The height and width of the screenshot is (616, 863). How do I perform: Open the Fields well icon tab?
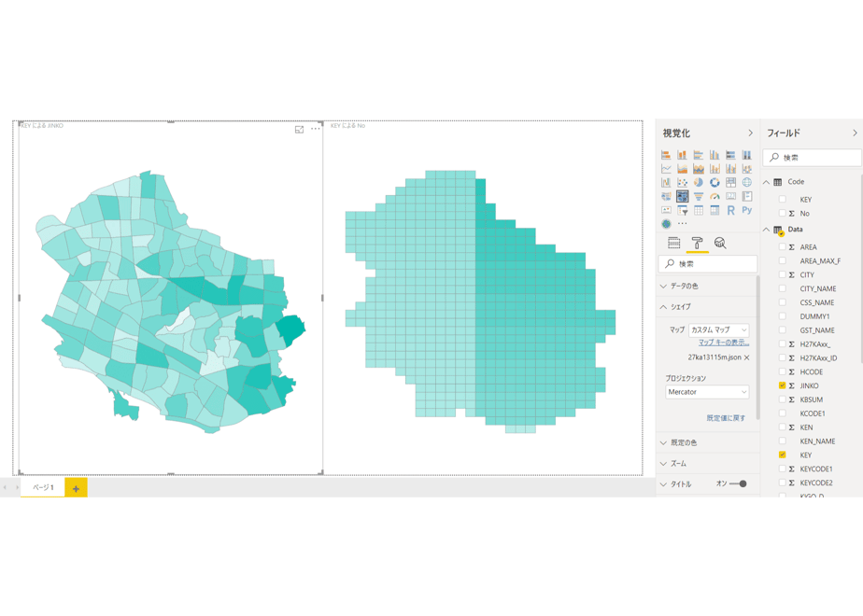pos(673,243)
